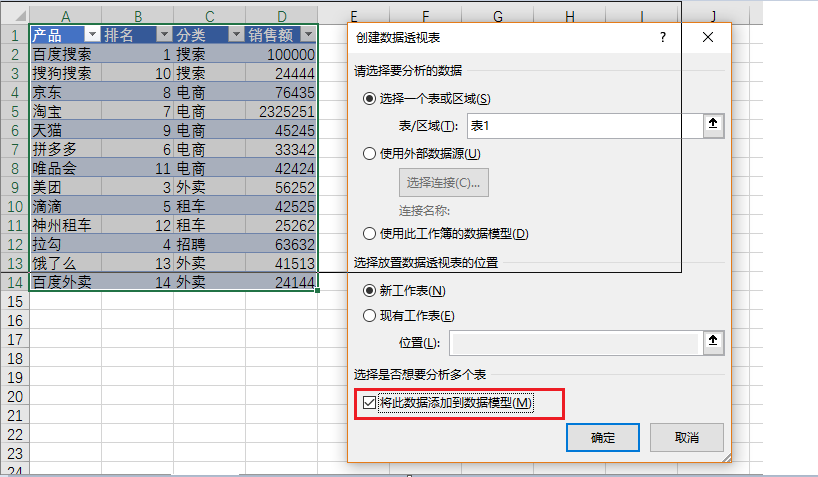
Task: Click cell containing 拉勾
Action: click(x=66, y=244)
